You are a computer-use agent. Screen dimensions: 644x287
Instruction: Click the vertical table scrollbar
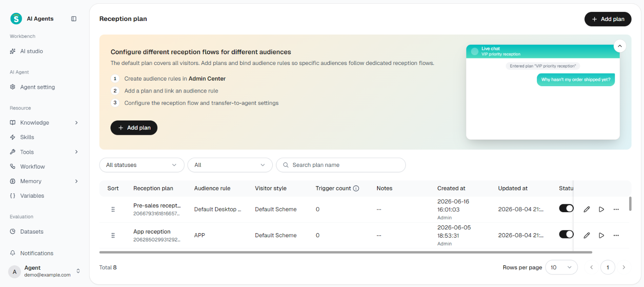coord(630,204)
